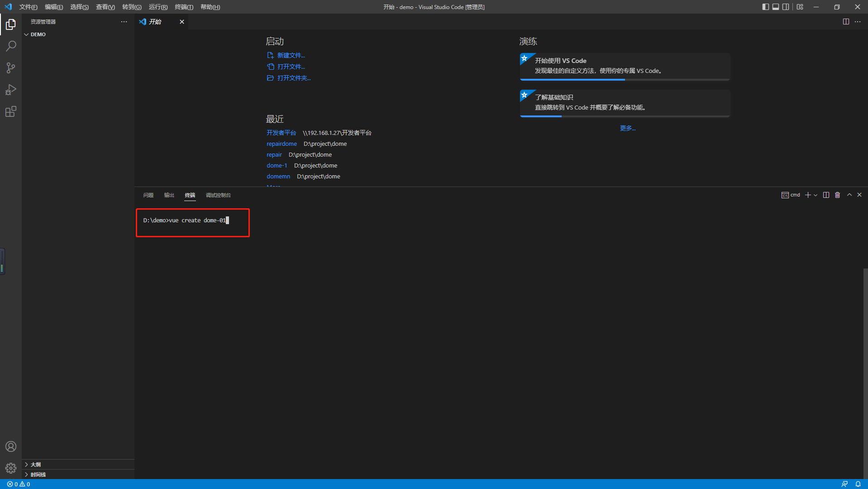The image size is (868, 489).
Task: Open editor more actions ellipsis
Action: pos(858,22)
